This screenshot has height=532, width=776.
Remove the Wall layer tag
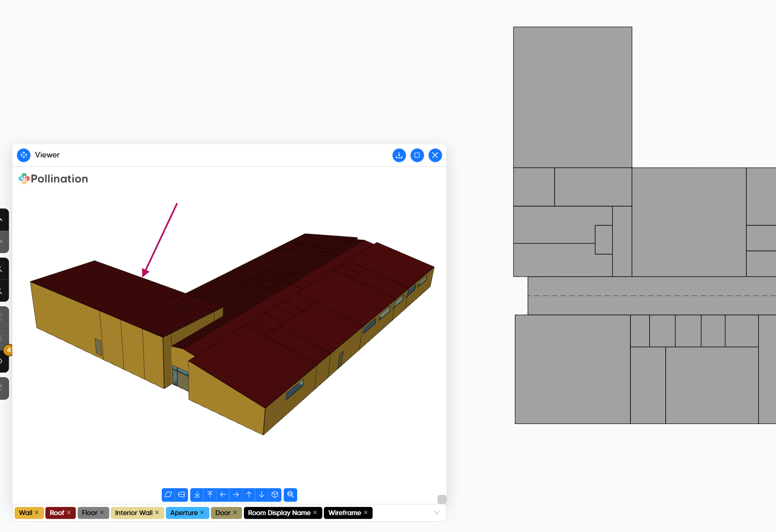(37, 513)
